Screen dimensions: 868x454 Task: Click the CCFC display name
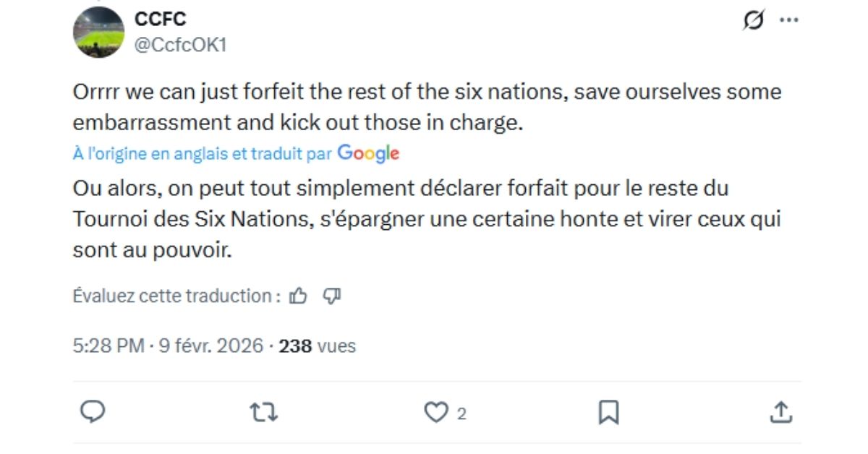point(160,19)
